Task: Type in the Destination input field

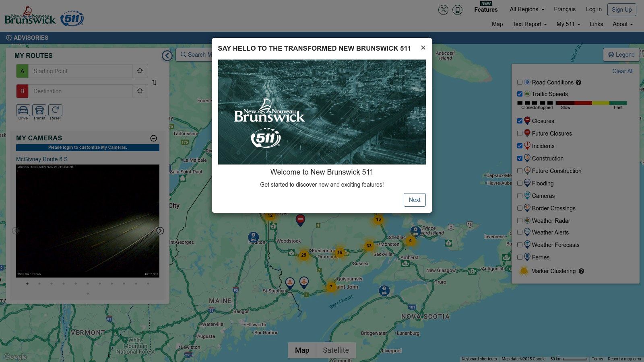Action: click(x=80, y=91)
